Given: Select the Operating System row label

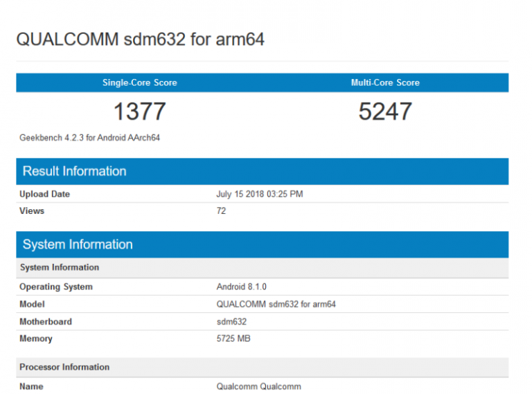Looking at the screenshot, I should coord(56,287).
